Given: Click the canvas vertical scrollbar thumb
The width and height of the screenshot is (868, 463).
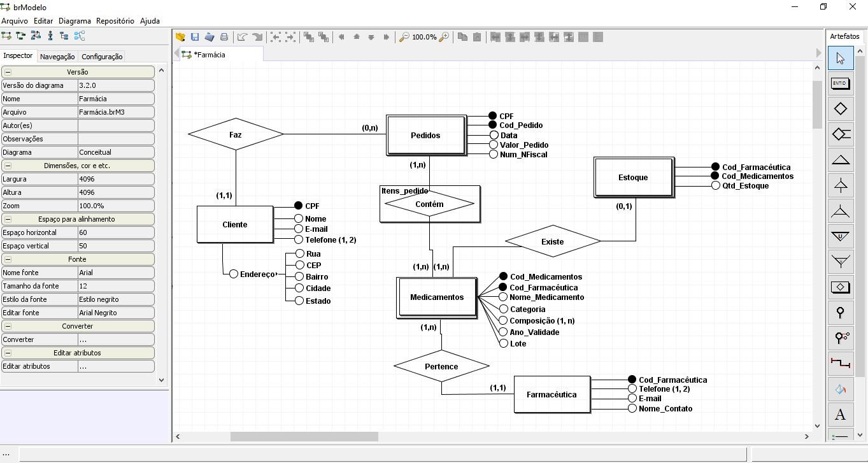Looking at the screenshot, I should point(818,104).
